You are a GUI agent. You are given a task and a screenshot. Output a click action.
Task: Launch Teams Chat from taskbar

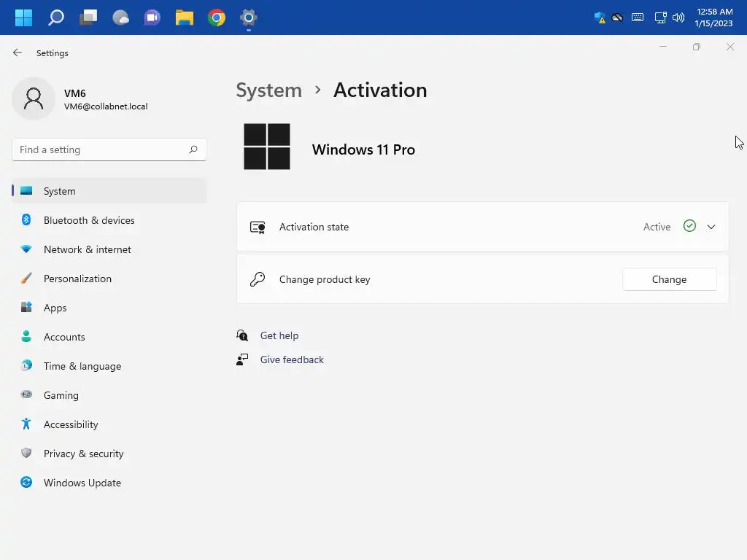point(152,17)
